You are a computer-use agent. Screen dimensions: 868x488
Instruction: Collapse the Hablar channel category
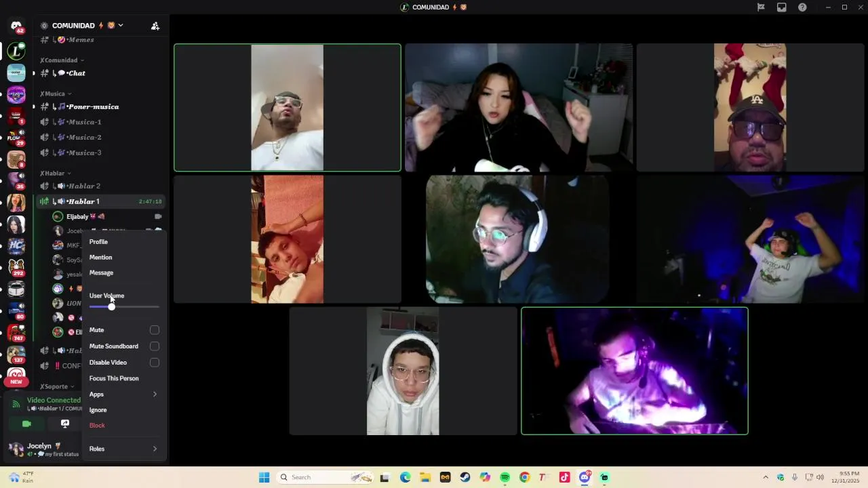(x=56, y=174)
